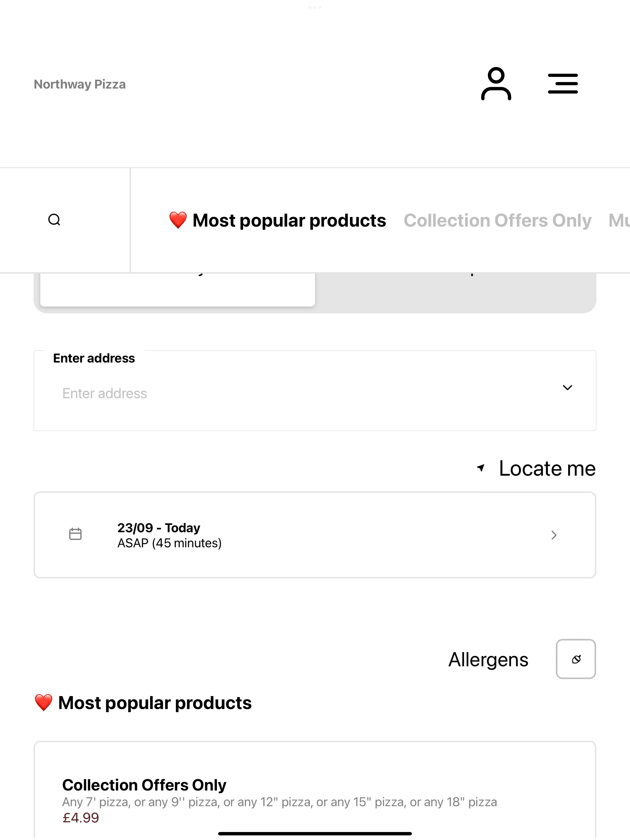
Task: Click the Locate me arrow icon
Action: [481, 468]
